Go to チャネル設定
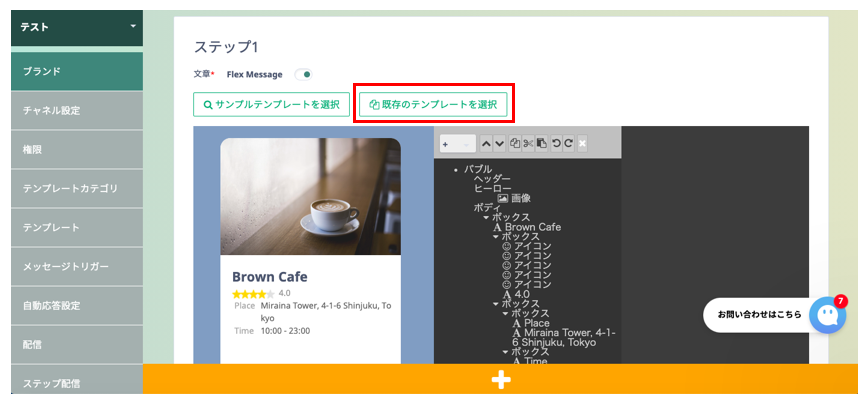Image resolution: width=866 pixels, height=408 pixels. (x=77, y=110)
